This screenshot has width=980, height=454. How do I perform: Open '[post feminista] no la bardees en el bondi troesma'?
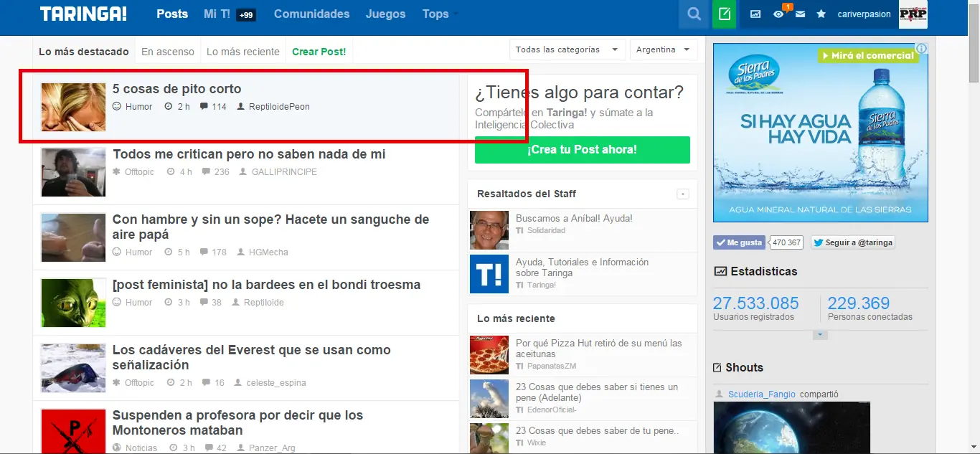pos(267,285)
